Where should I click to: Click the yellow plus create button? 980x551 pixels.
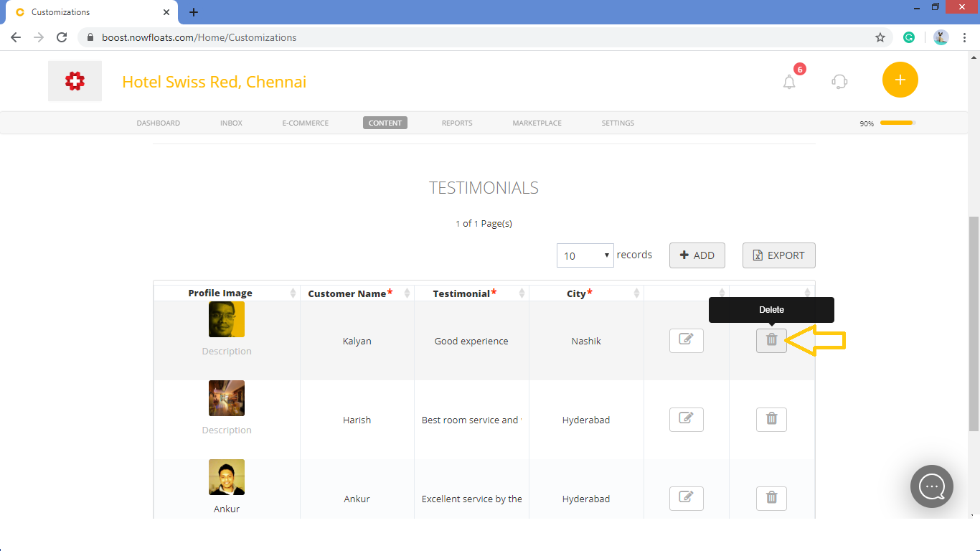click(900, 80)
